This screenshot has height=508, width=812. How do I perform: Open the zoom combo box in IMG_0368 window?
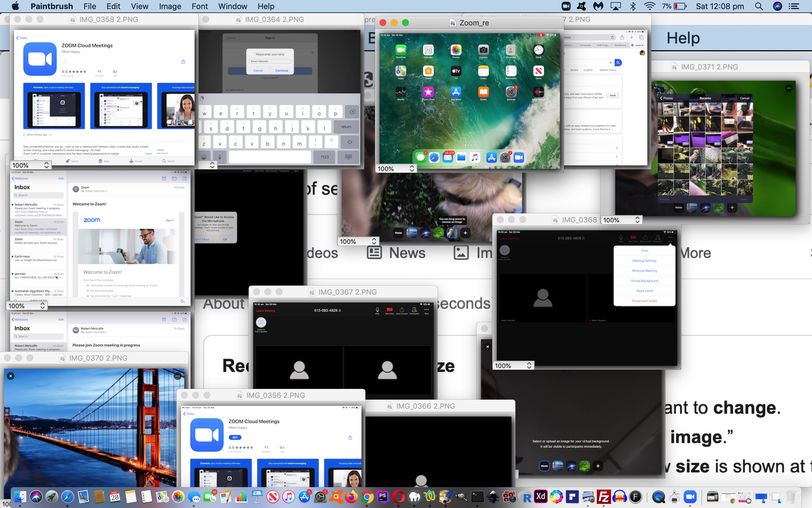(513, 365)
